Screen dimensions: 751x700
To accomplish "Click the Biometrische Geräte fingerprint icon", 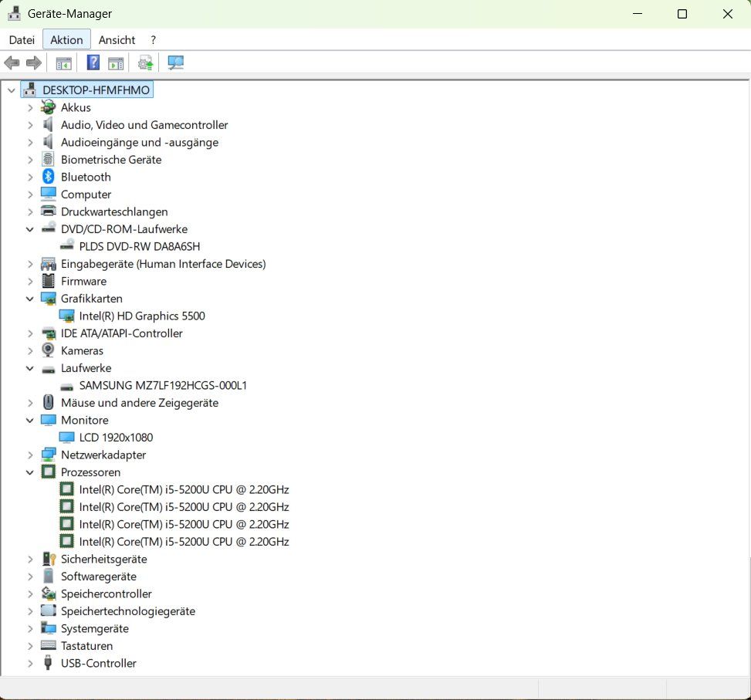I will [x=48, y=160].
